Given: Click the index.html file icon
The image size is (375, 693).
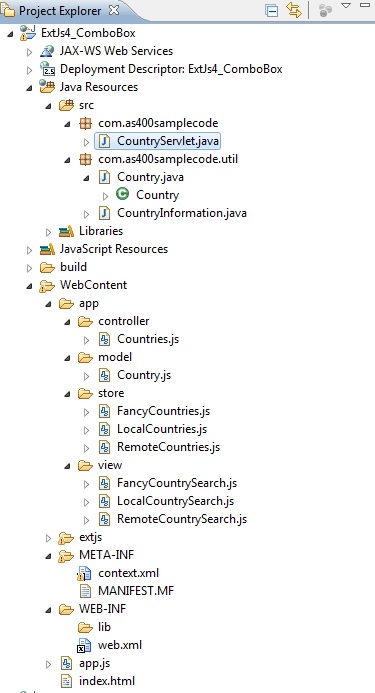Looking at the screenshot, I should [x=66, y=681].
